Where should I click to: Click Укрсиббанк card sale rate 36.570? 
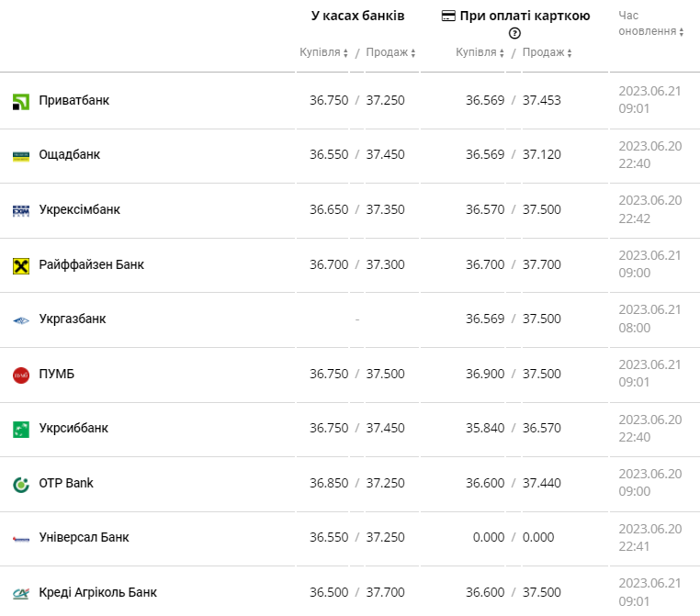click(x=541, y=428)
